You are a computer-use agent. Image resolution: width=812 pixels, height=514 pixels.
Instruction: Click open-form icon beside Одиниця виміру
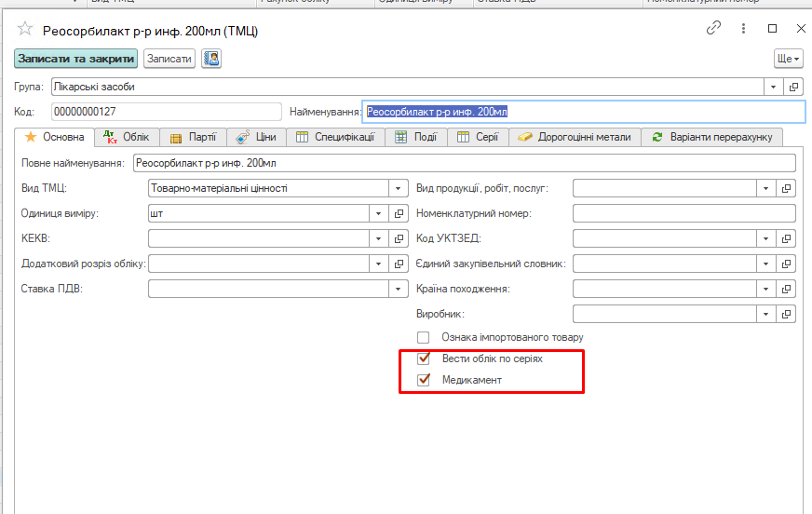point(399,213)
